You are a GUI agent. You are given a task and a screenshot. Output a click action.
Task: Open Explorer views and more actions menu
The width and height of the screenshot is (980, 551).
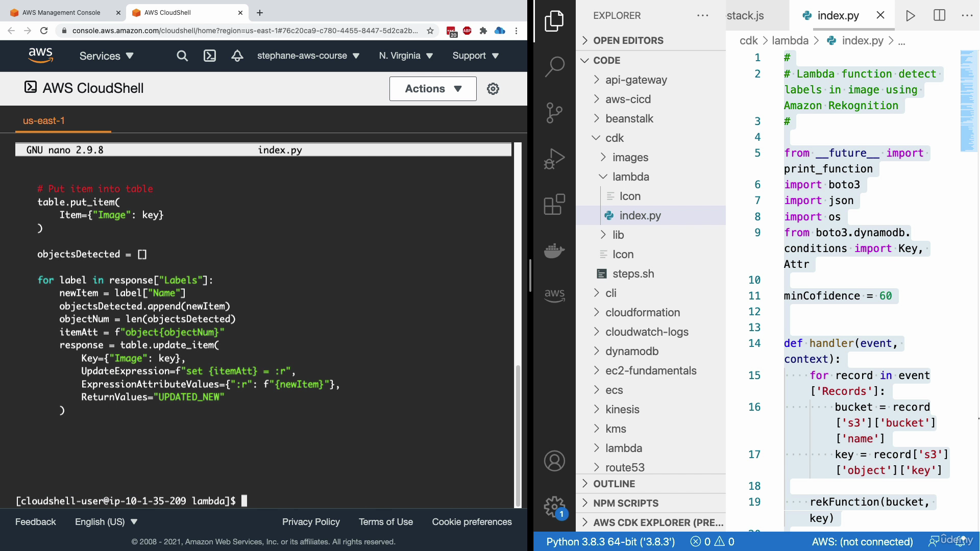pyautogui.click(x=703, y=15)
